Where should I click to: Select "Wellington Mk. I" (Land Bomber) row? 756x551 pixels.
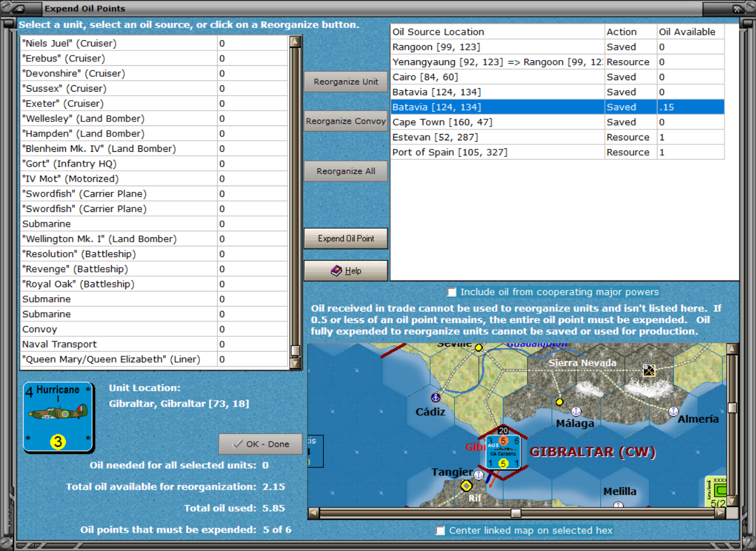(x=154, y=239)
